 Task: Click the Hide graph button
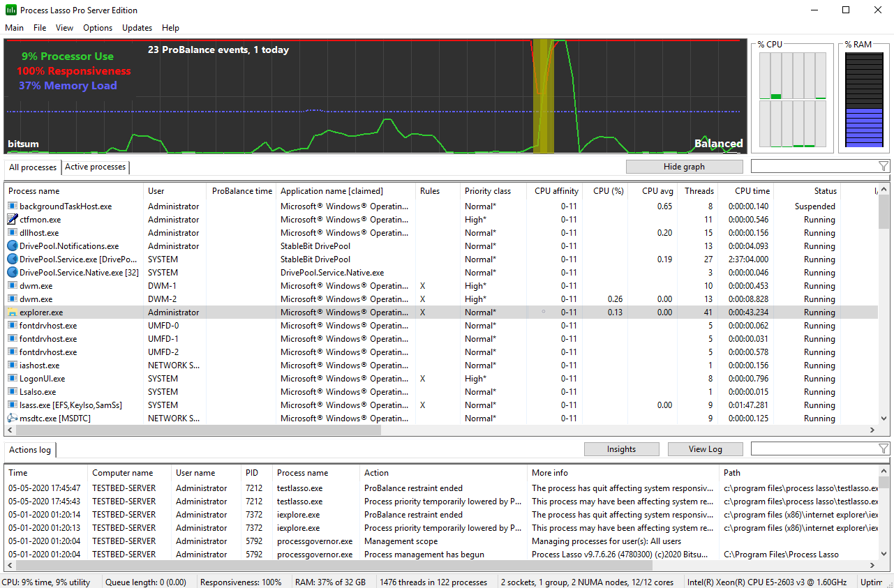click(x=685, y=167)
